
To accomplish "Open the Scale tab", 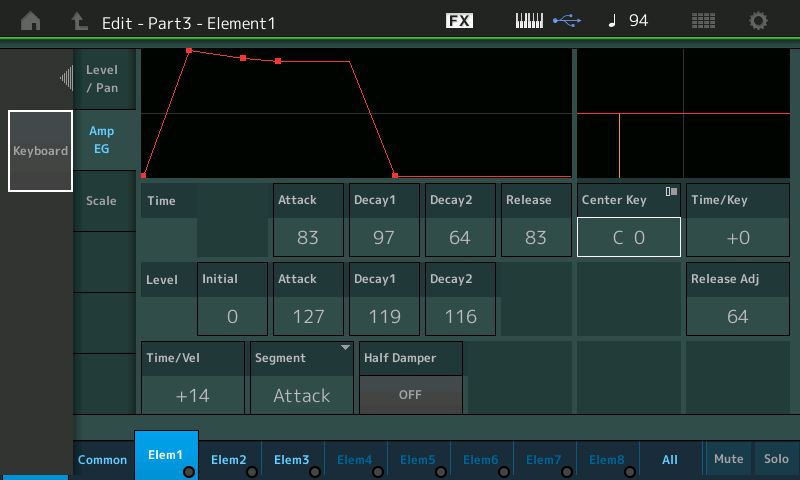I will click(x=102, y=201).
